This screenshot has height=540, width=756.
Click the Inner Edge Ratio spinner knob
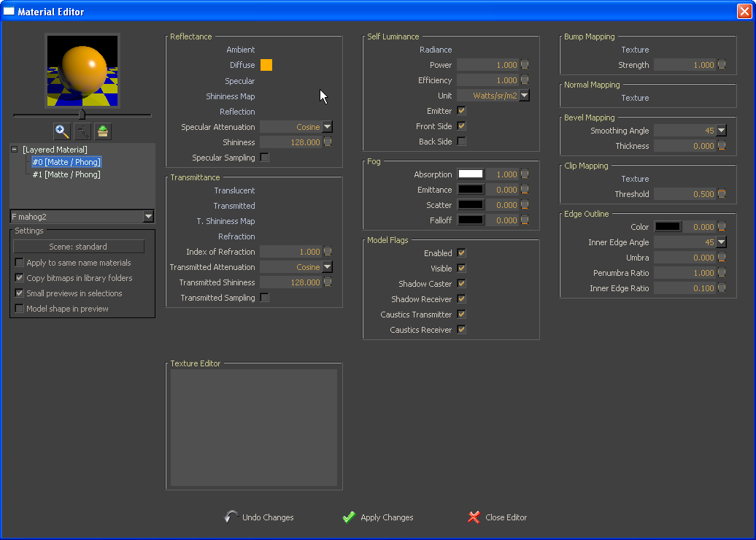pyautogui.click(x=722, y=288)
